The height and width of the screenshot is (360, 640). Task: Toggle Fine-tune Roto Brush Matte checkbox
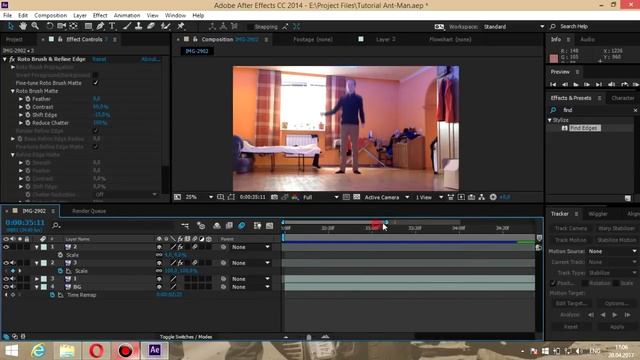click(x=96, y=83)
